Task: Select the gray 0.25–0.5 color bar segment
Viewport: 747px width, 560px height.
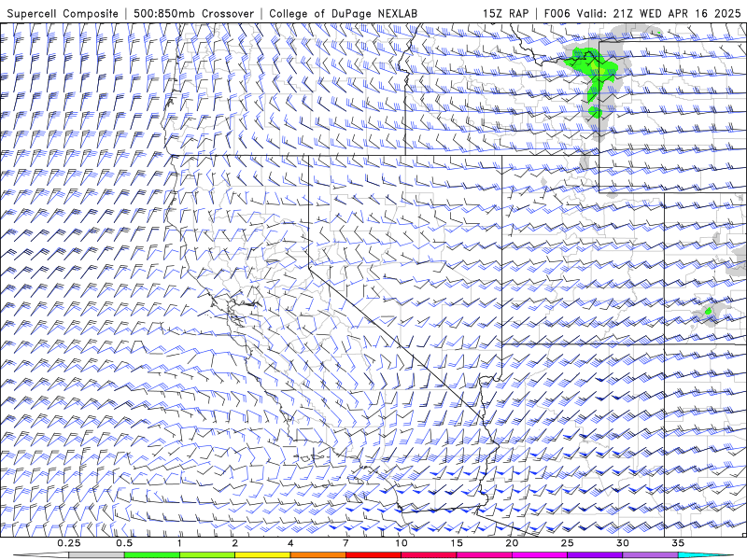Action: (96, 555)
